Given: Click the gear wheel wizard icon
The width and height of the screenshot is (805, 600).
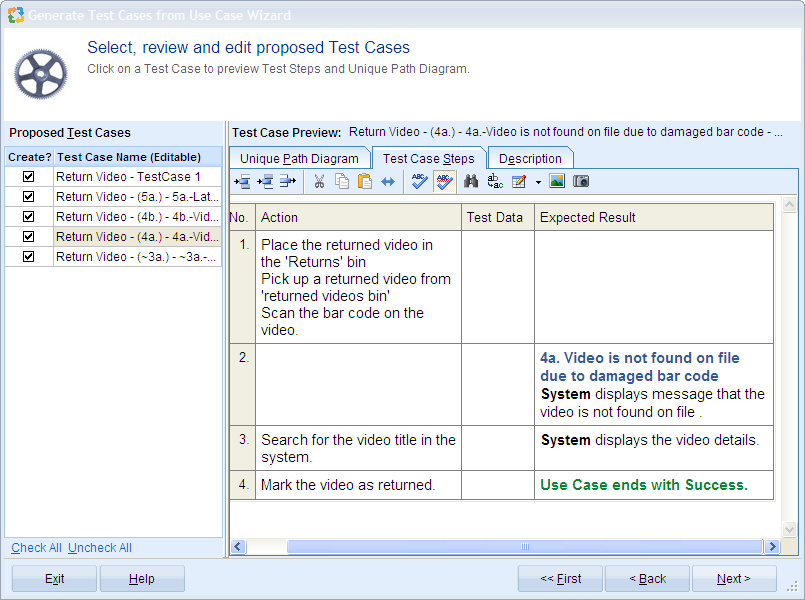Looking at the screenshot, I should [x=41, y=74].
